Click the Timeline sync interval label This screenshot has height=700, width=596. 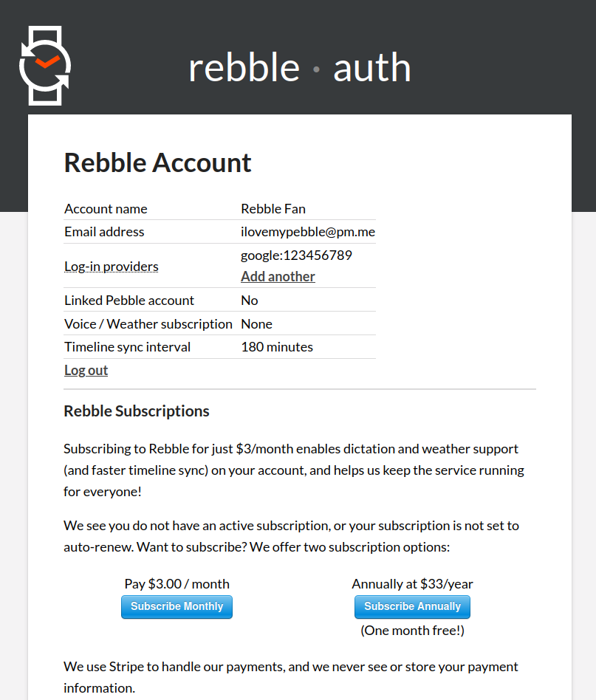point(127,347)
